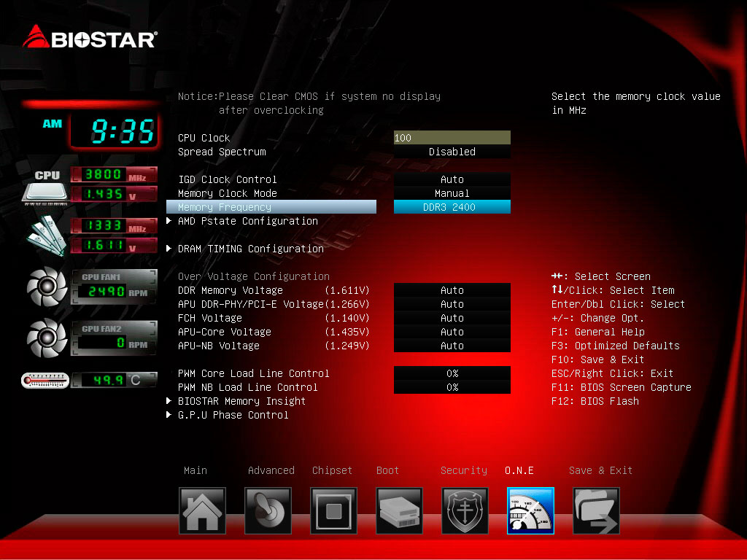
Task: Select the PWM Core Load Line Control label
Action: point(253,373)
